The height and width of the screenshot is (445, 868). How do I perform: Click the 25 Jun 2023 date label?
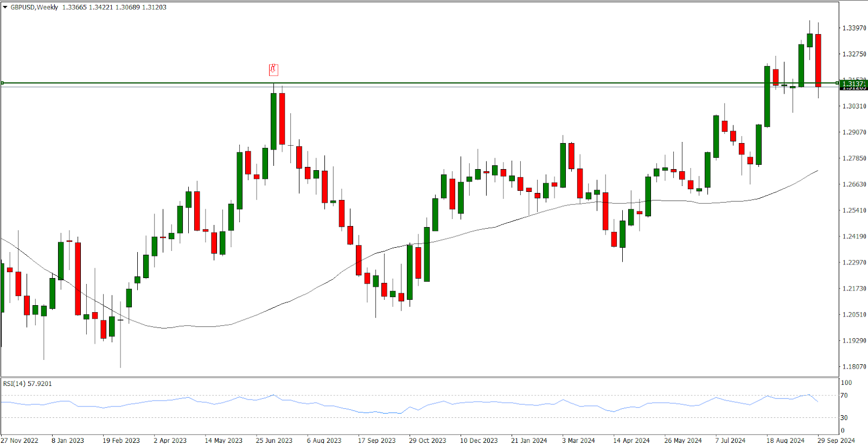point(274,440)
